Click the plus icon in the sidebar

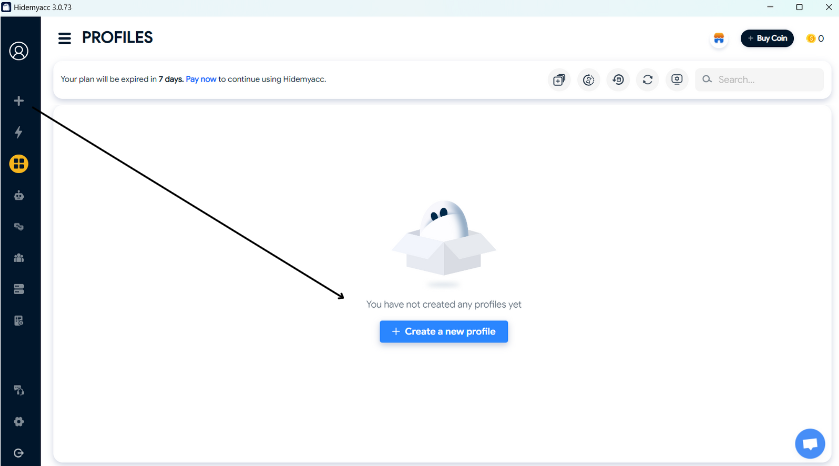tap(19, 101)
